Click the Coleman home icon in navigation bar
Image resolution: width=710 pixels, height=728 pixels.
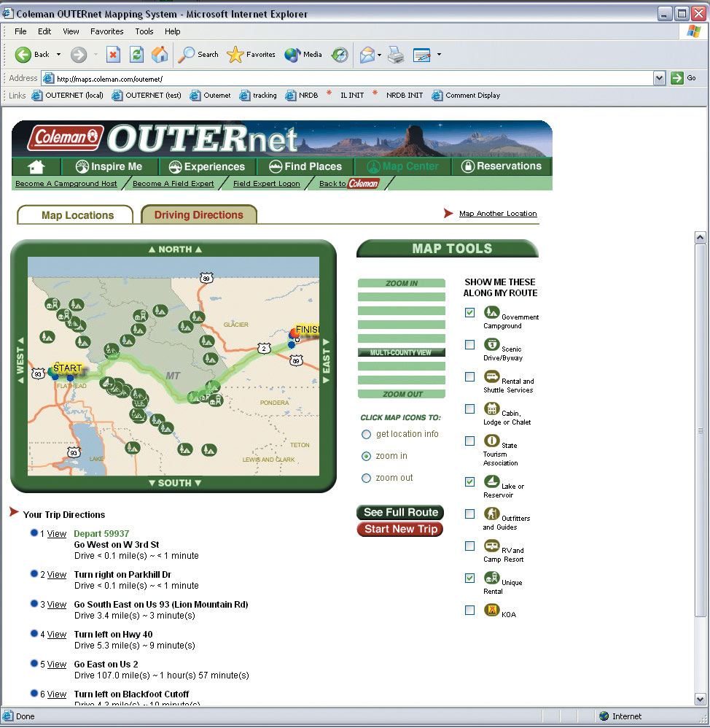(35, 166)
